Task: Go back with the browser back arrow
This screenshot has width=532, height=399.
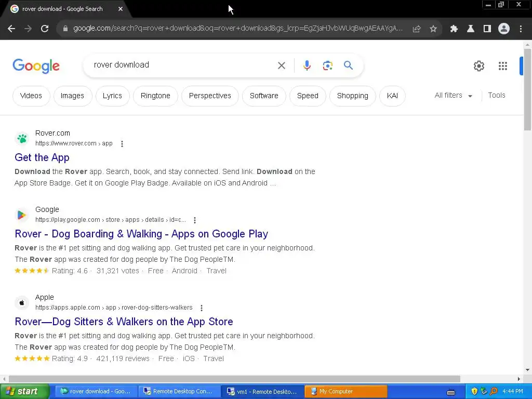Action: [x=11, y=29]
